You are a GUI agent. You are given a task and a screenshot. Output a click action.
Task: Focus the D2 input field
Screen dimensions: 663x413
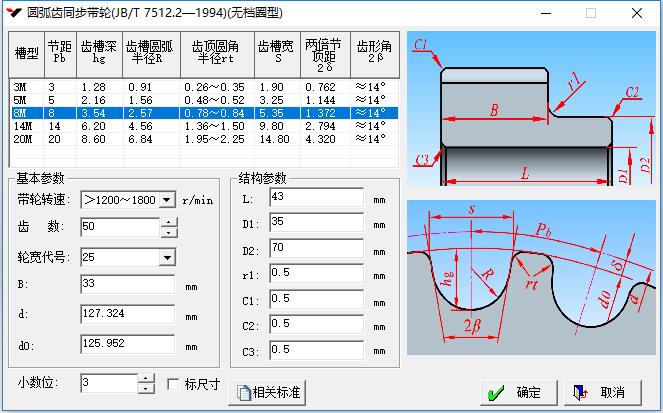tap(316, 247)
